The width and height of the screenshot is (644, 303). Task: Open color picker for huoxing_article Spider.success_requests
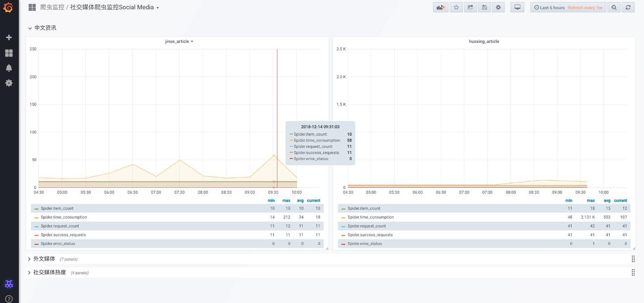(x=343, y=235)
